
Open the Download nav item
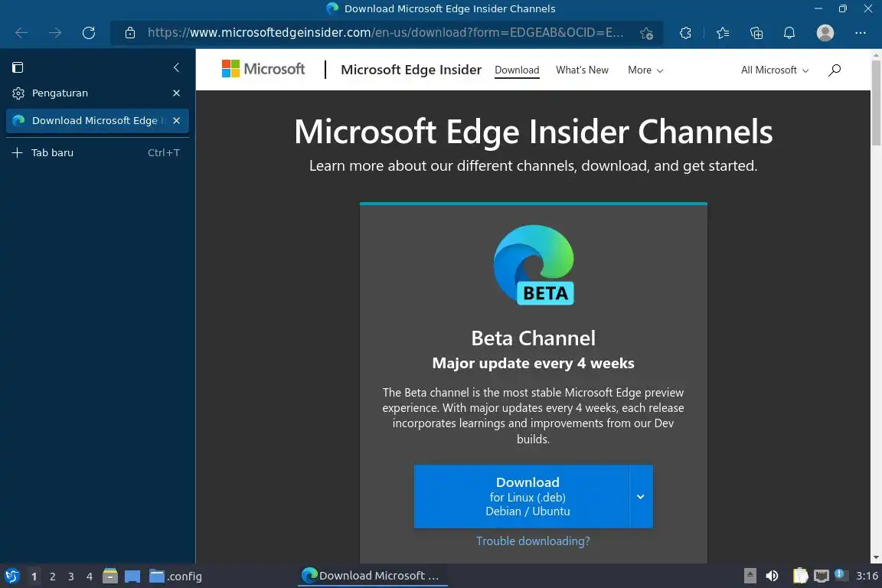click(x=517, y=70)
